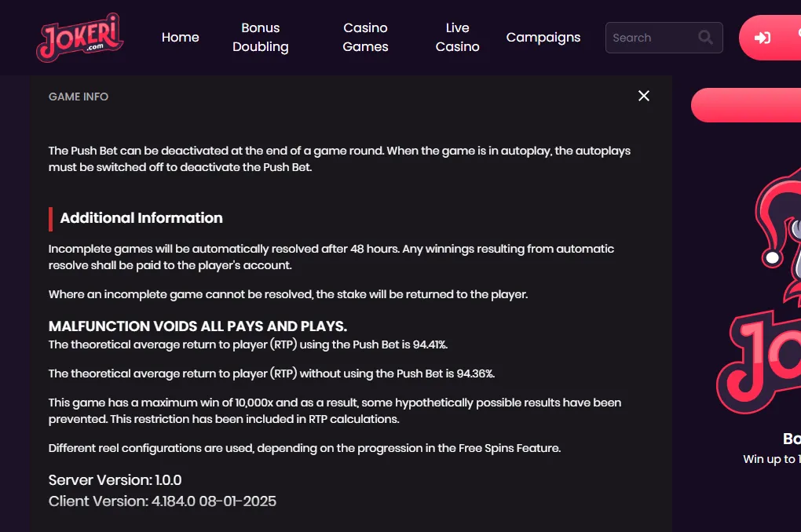Click the RTP 94.41% Push Bet line
The image size is (801, 532).
(x=247, y=344)
